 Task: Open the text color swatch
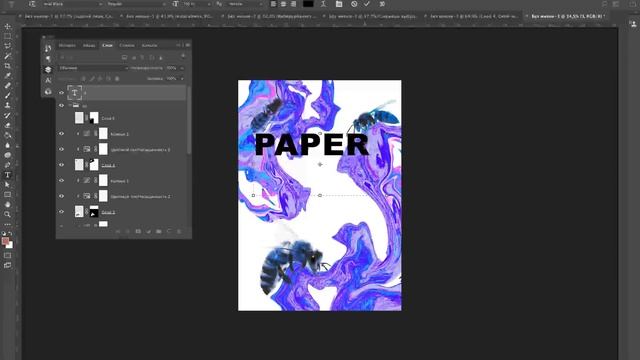coord(308,4)
